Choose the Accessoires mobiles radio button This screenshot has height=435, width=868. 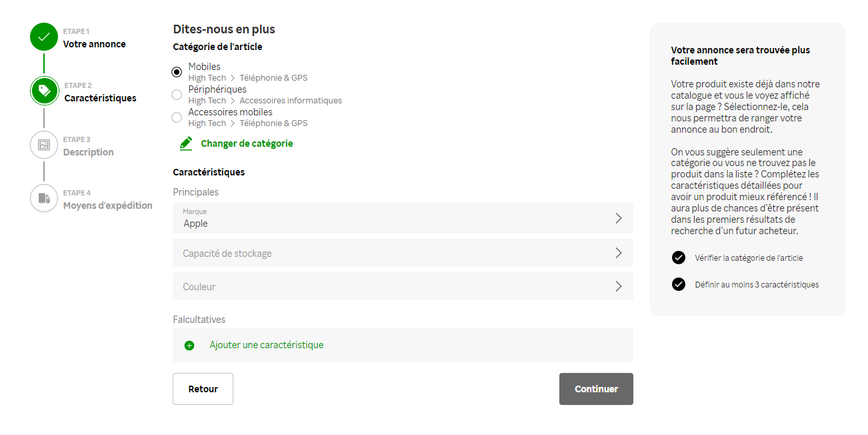point(177,117)
